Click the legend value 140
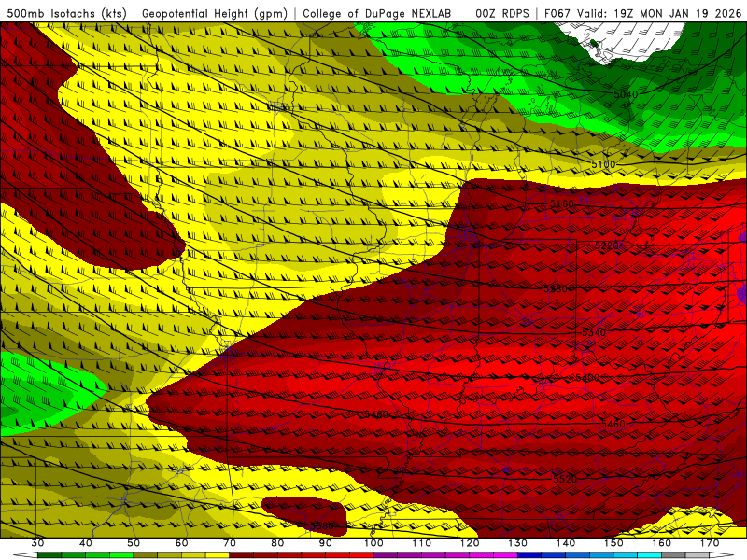Image resolution: width=747 pixels, height=560 pixels. click(566, 543)
